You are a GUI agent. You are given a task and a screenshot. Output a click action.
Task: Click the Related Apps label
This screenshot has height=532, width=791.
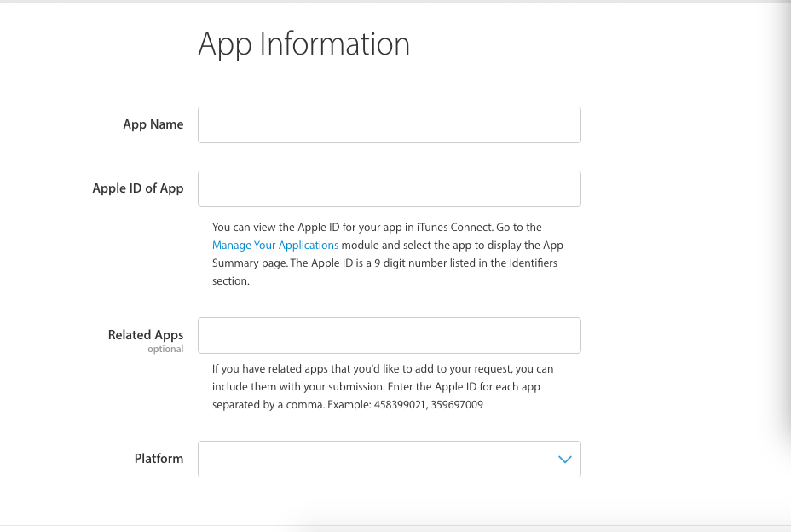point(145,335)
